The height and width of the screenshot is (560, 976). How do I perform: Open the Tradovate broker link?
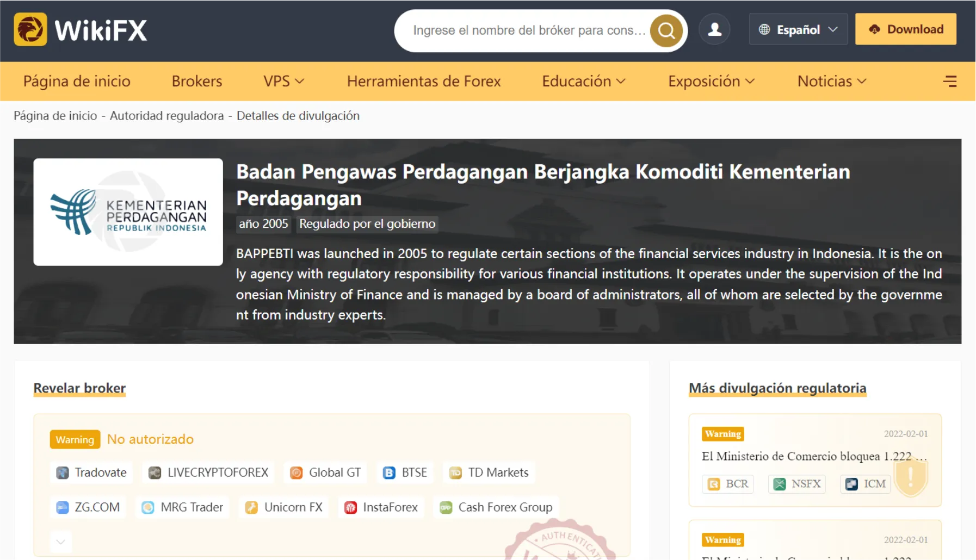[91, 472]
